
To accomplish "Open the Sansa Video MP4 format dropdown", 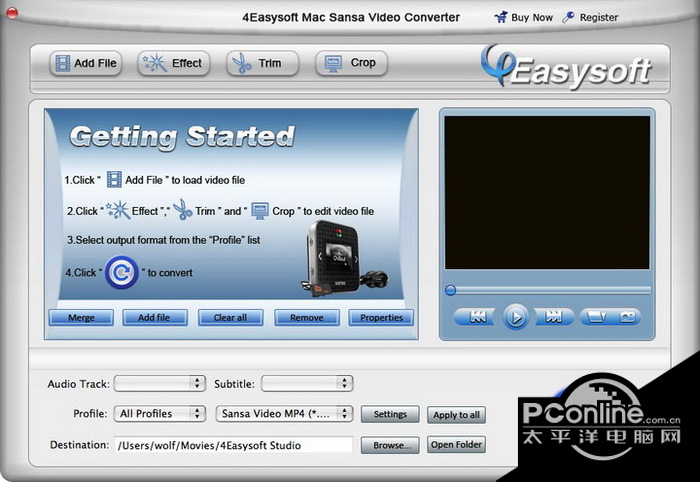I will tap(284, 414).
